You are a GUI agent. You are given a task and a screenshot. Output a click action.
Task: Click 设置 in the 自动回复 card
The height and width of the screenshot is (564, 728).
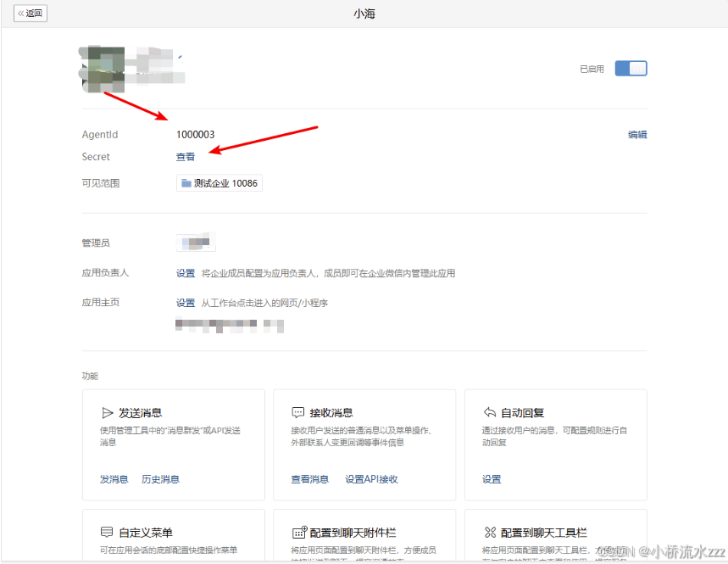tap(492, 479)
